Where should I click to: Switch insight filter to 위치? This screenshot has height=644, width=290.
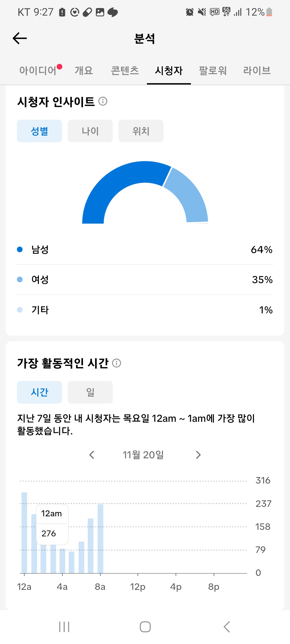coord(141,131)
